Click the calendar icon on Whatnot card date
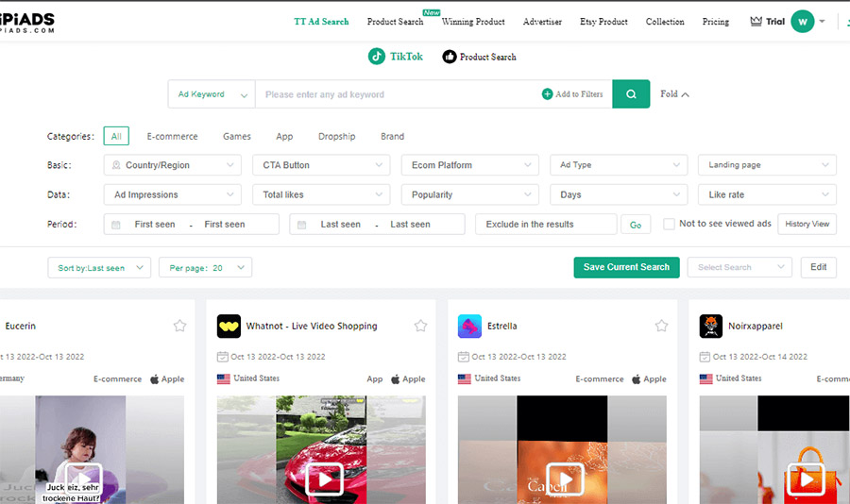The image size is (850, 504). pyautogui.click(x=222, y=357)
